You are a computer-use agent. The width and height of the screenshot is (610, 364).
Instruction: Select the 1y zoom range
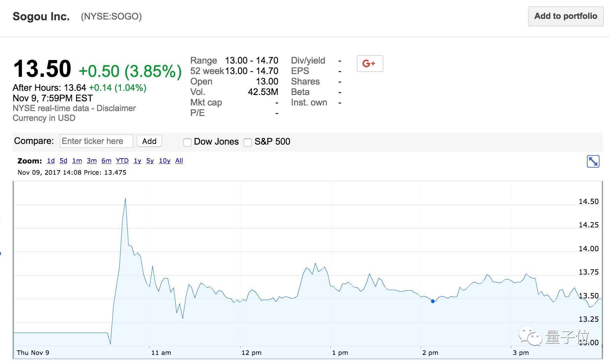point(137,161)
